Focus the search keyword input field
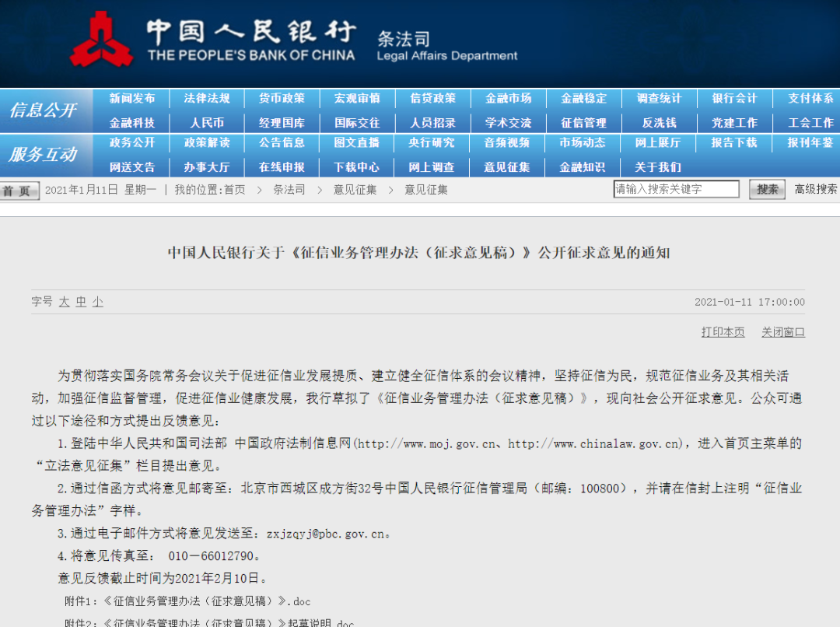The height and width of the screenshot is (627, 840). (x=676, y=189)
